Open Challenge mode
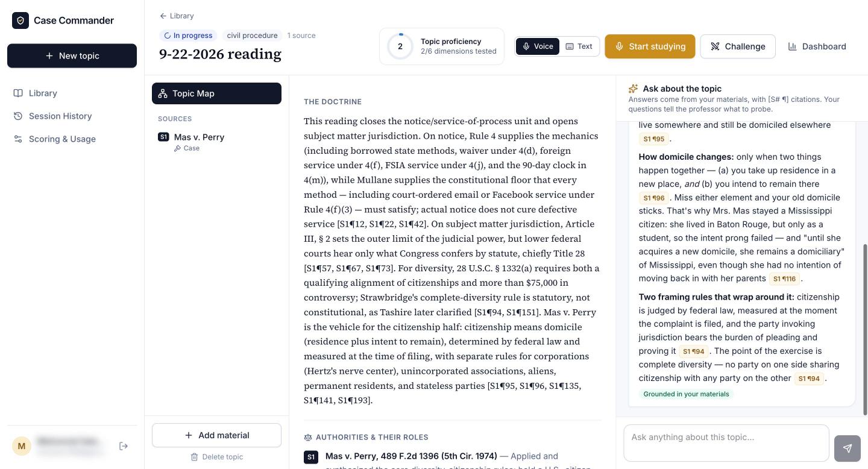Screen dimensions: 868x469 coord(738,46)
